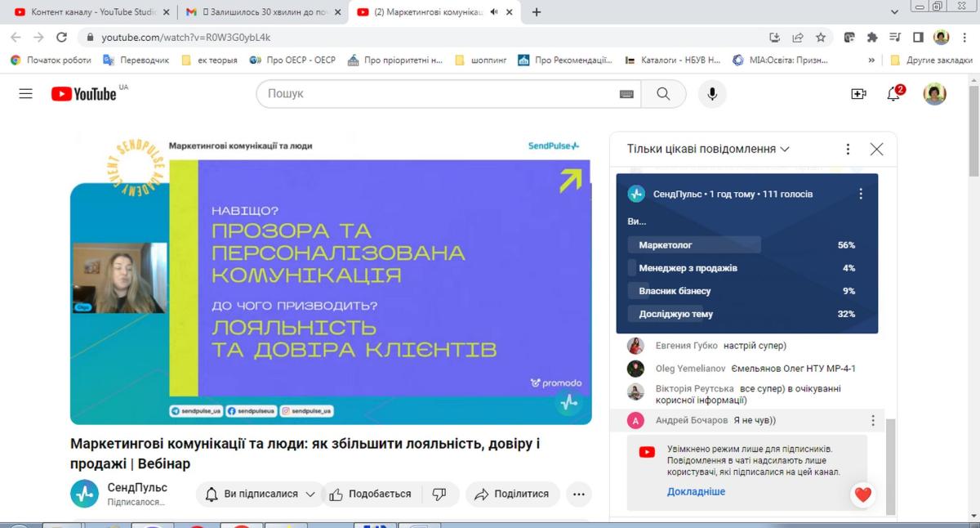
Task: Open the 'Переводчик' bookmark
Action: tap(136, 60)
